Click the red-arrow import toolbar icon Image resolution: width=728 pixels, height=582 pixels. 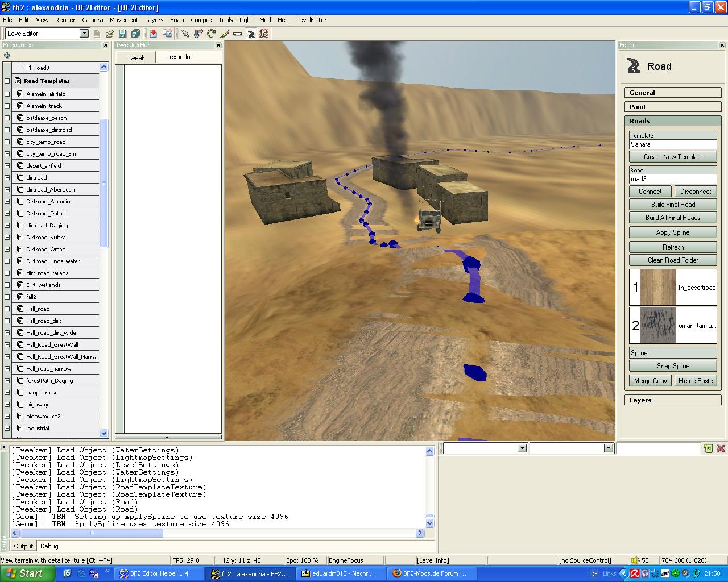(x=154, y=34)
